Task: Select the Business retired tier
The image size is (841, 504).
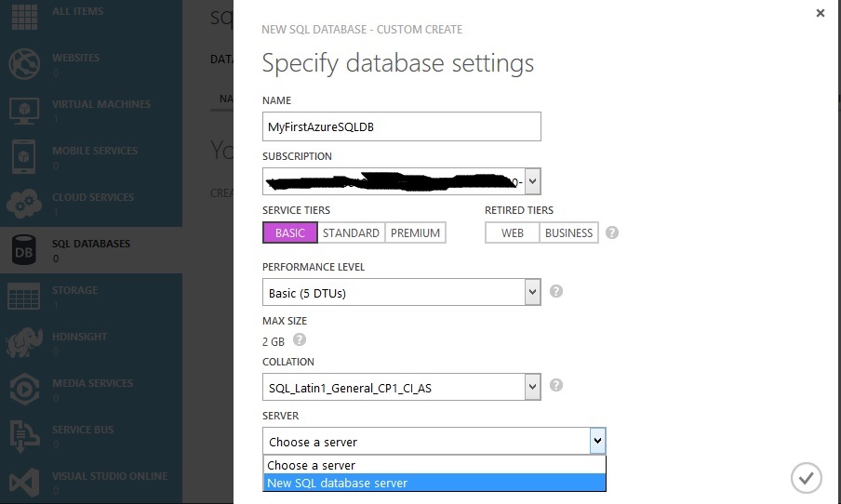Action: coord(568,232)
